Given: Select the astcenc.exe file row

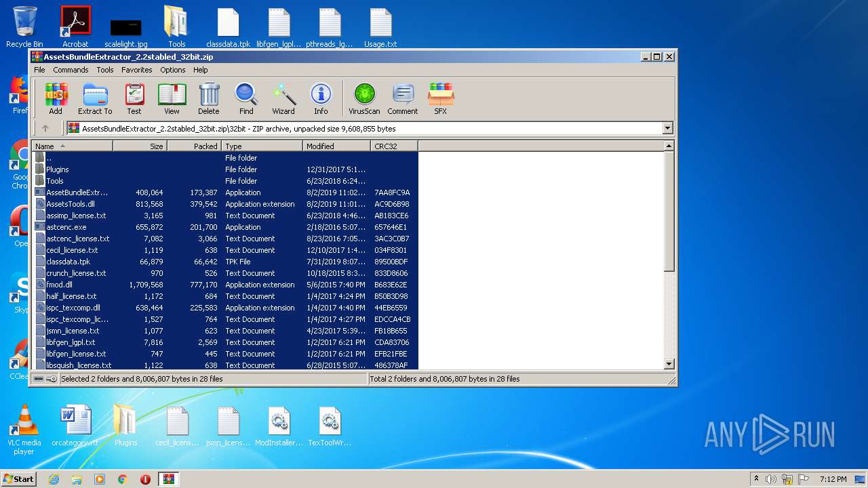Looking at the screenshot, I should coord(225,227).
